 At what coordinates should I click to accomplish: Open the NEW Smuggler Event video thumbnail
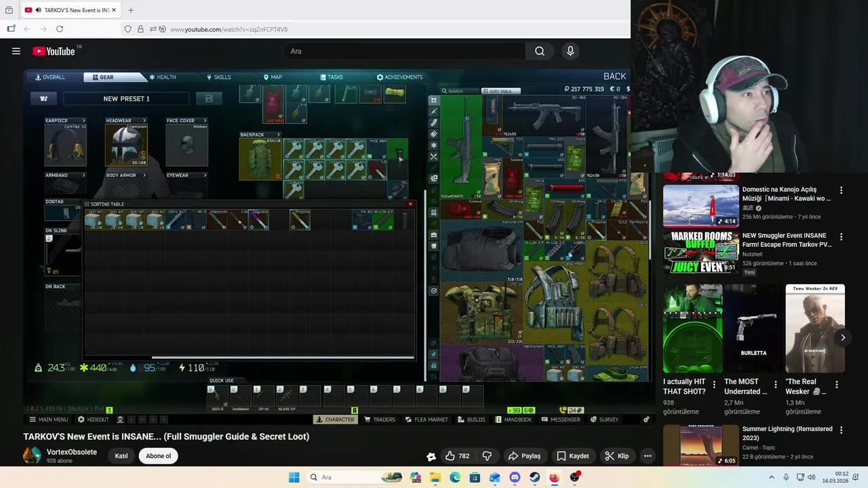[x=701, y=251]
